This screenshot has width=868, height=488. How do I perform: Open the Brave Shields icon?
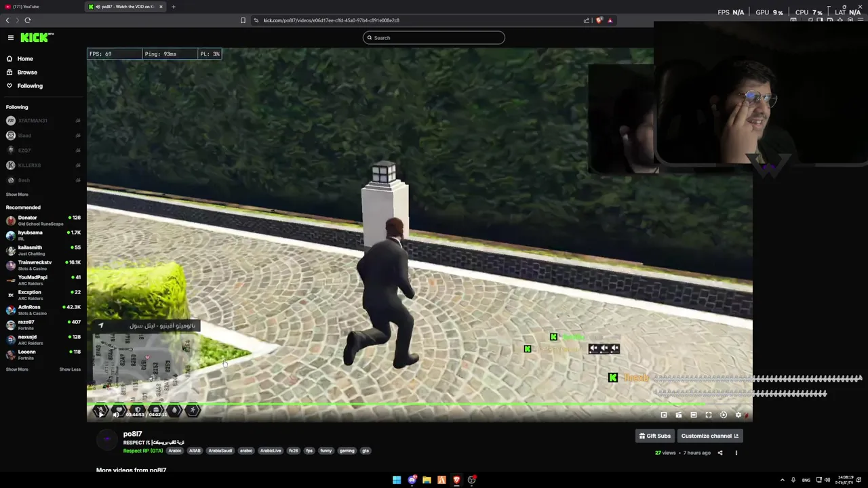coord(599,20)
